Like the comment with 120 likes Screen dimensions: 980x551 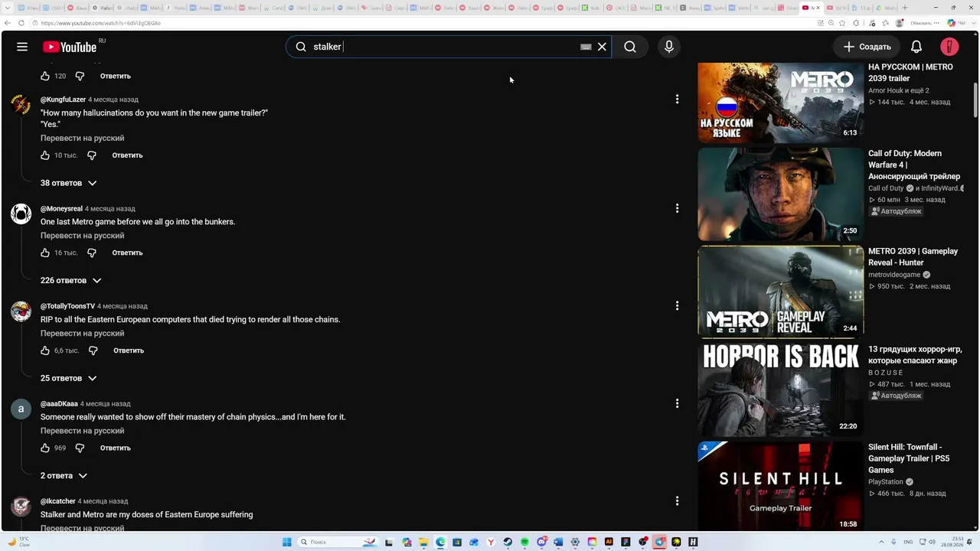pyautogui.click(x=45, y=76)
